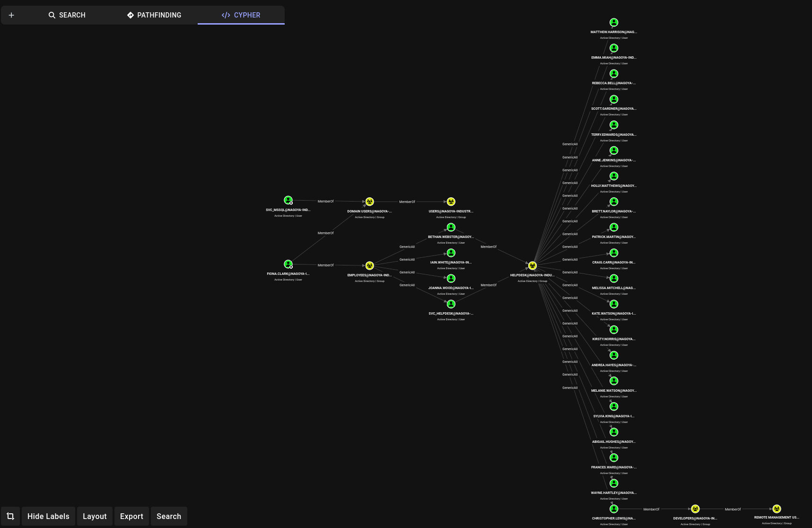
Task: Click the bottom toolbar Search button
Action: point(169,516)
